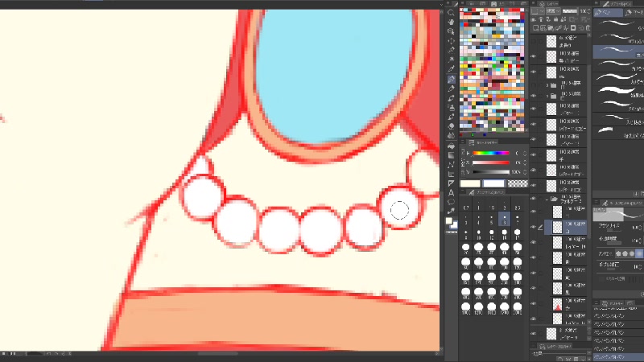Expand the upper collapsed layer folder
The height and width of the screenshot is (362, 644).
547,84
